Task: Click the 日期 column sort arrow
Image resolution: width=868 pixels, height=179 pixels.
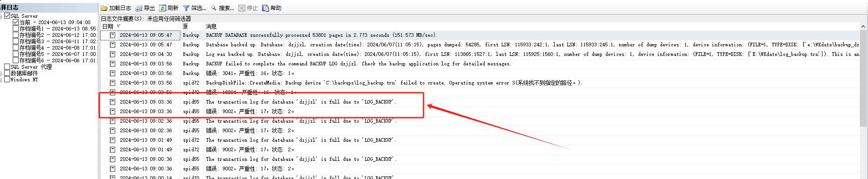Action: point(118,26)
